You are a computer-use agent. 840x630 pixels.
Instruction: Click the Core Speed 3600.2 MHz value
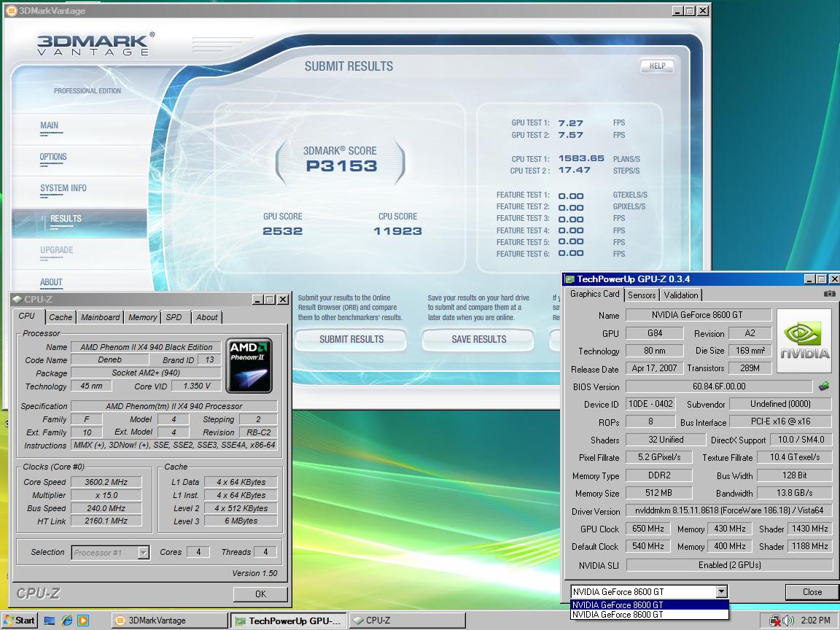(x=106, y=482)
